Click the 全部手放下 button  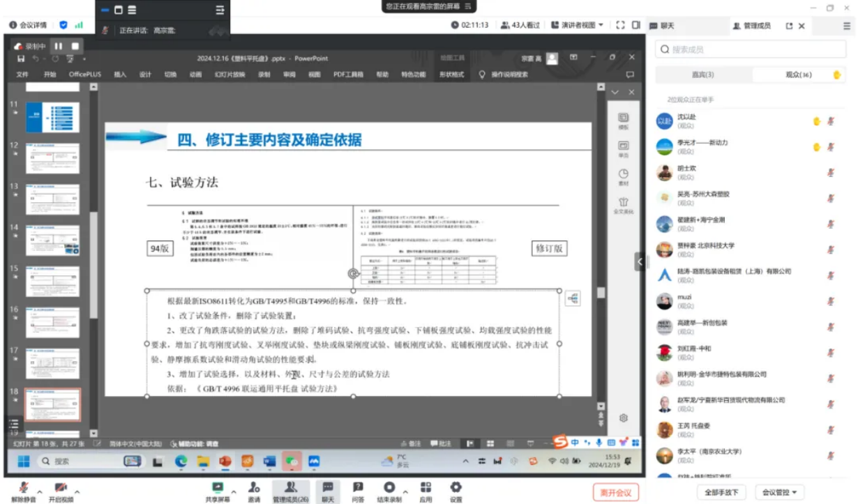(x=721, y=492)
